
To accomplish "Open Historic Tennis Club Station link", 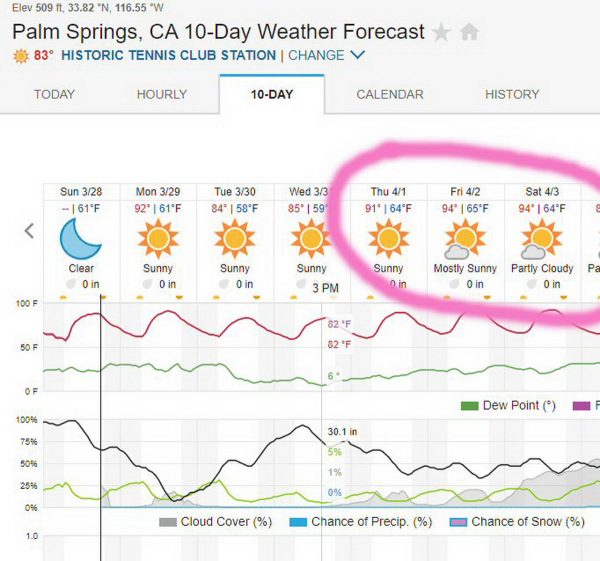I will [168, 56].
